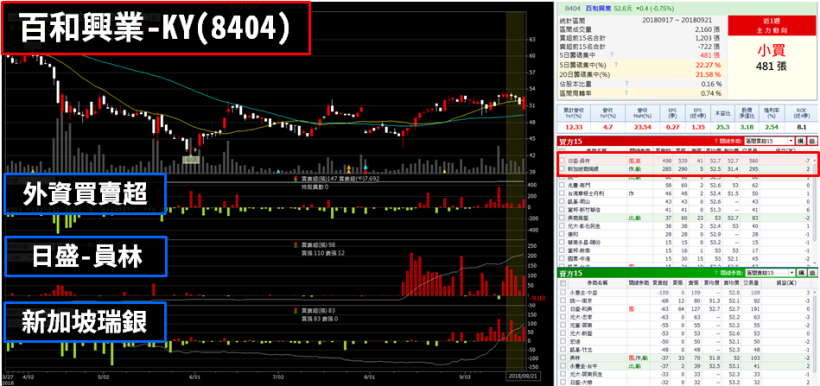Open 買方15 key broker dropdown

click(769, 141)
